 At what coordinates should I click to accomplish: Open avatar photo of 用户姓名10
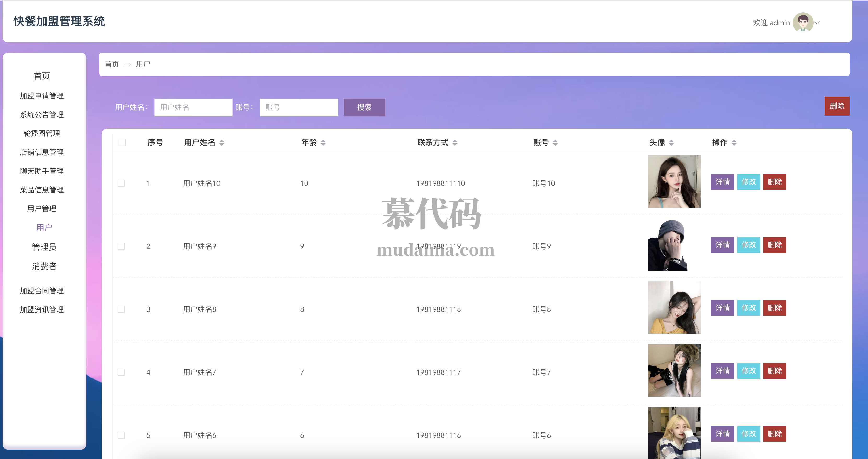click(674, 181)
